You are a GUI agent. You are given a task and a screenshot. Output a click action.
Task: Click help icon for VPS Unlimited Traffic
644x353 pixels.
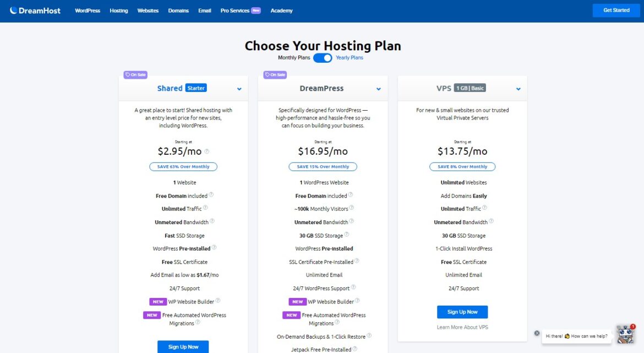point(484,208)
